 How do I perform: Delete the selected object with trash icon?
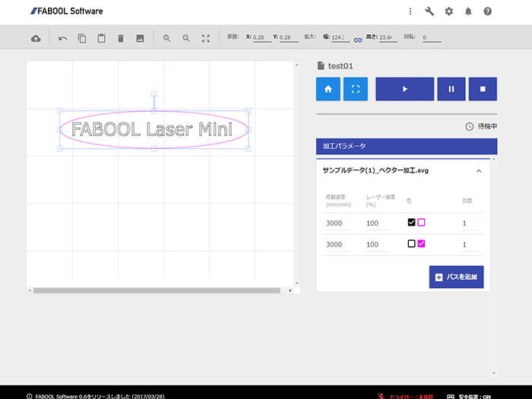(121, 38)
